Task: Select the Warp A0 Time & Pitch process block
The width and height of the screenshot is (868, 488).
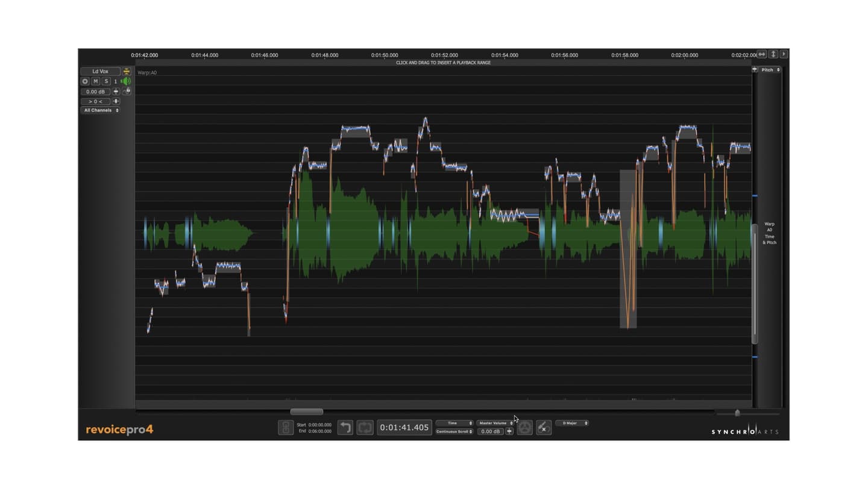Action: tap(769, 233)
